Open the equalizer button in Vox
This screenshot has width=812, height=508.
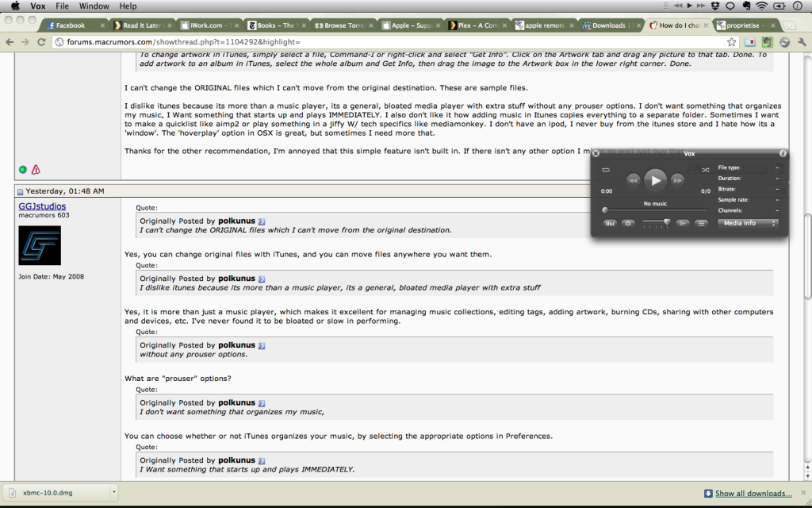610,223
